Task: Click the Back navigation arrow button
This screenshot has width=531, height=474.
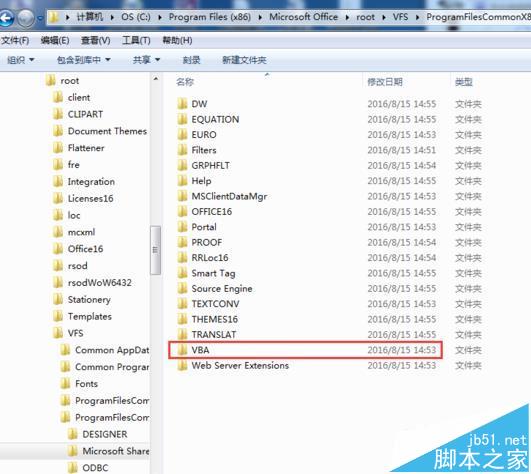Action: pos(6,18)
